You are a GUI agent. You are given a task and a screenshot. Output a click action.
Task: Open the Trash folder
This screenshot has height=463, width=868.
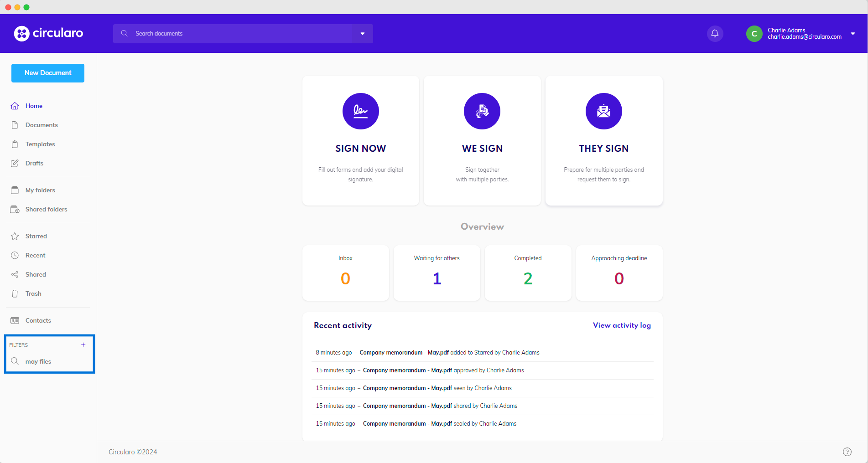point(33,293)
